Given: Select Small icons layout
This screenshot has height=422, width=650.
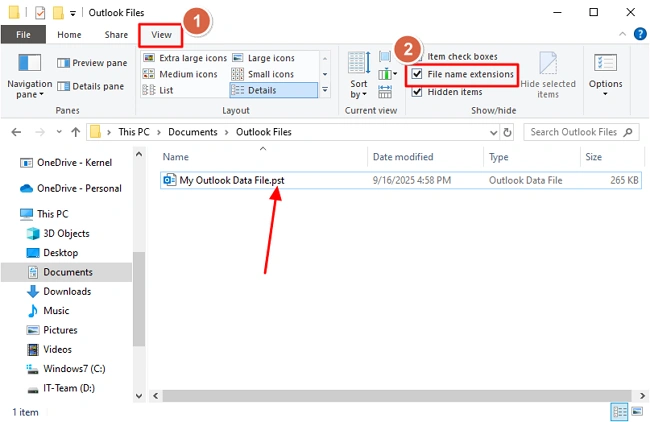Looking at the screenshot, I should (x=263, y=74).
